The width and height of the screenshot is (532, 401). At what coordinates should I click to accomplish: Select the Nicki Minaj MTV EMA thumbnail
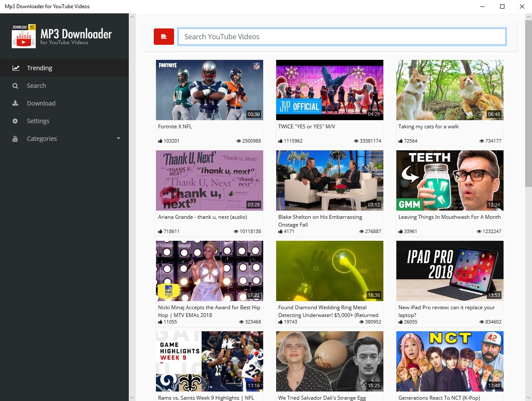click(209, 271)
